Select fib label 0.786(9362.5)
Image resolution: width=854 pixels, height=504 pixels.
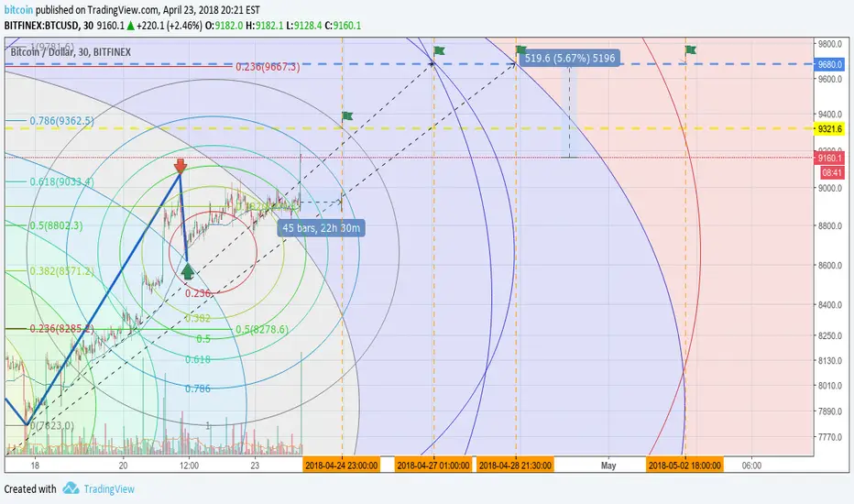point(61,121)
